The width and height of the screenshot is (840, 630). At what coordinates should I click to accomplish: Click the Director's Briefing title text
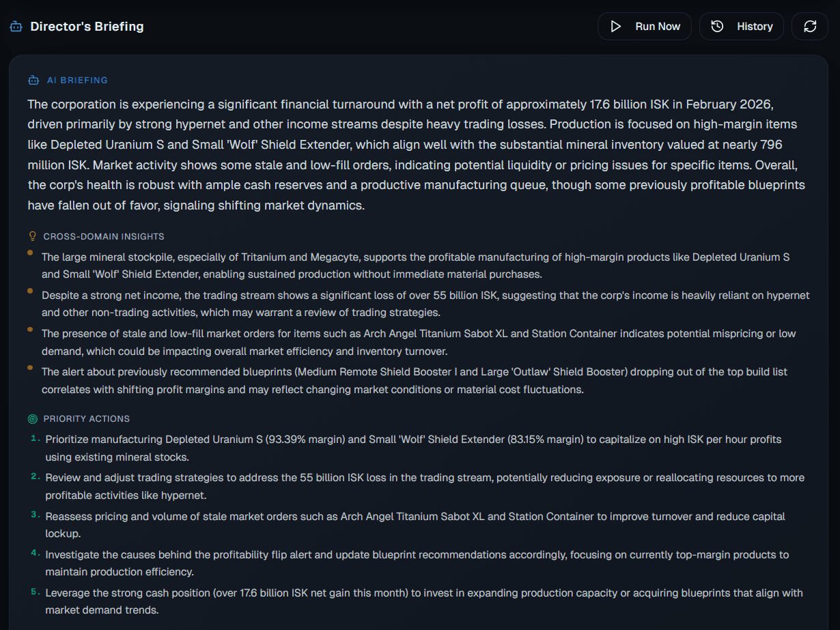click(87, 26)
